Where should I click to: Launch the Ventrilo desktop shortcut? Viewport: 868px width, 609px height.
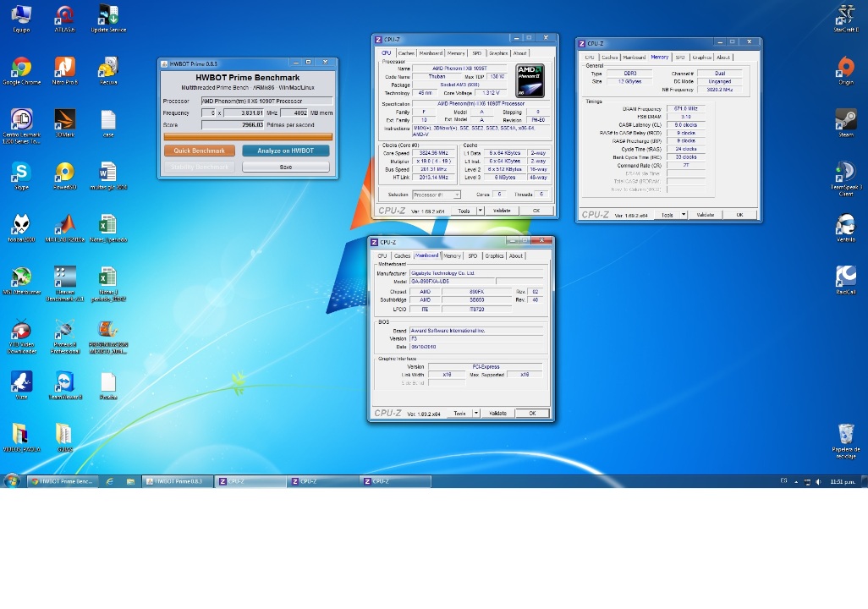click(846, 228)
